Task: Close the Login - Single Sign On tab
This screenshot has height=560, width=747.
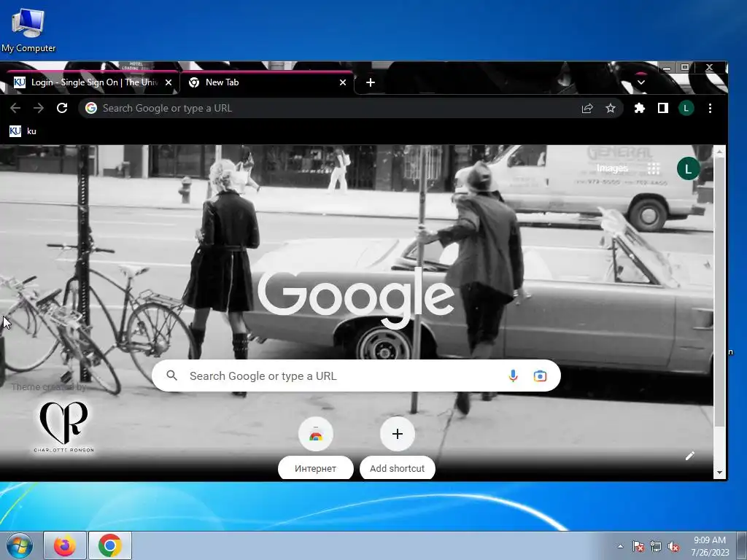Action: (169, 82)
